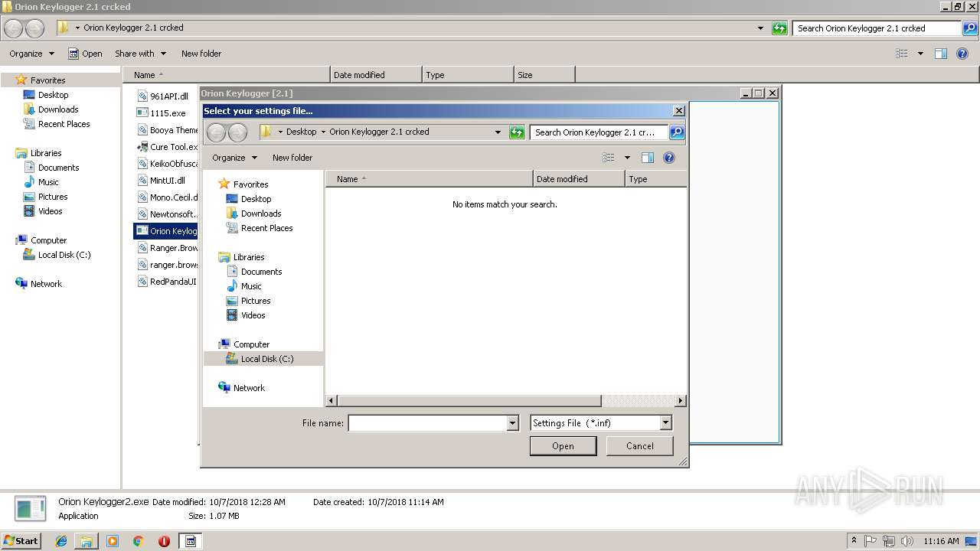Click the Explorer window's Help icon
The width and height of the screenshot is (980, 551).
tap(962, 54)
